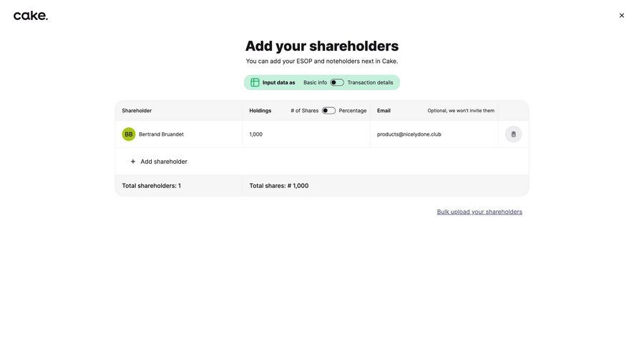The width and height of the screenshot is (644, 346).
Task: Click the # of Shares label
Action: pos(305,111)
